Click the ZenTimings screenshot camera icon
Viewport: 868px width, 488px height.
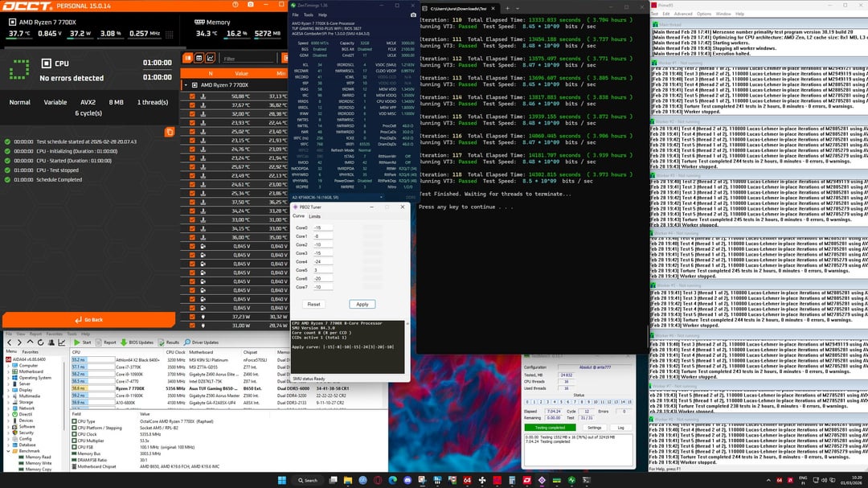[x=413, y=14]
